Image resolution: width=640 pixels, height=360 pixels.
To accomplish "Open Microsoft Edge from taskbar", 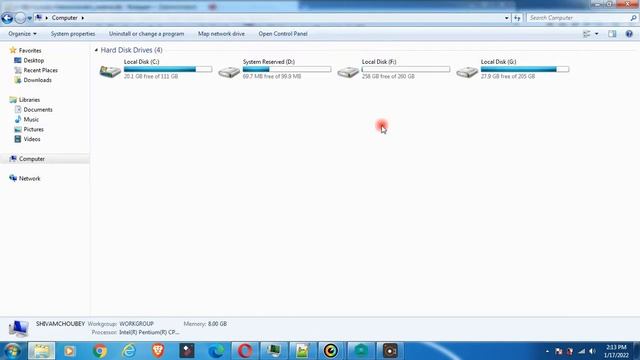I will point(216,351).
